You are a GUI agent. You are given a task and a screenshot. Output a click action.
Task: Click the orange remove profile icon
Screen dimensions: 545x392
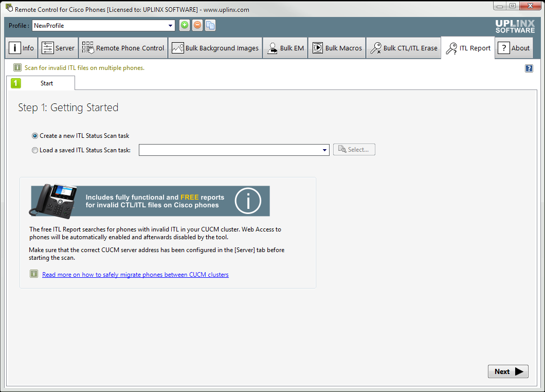click(x=197, y=25)
